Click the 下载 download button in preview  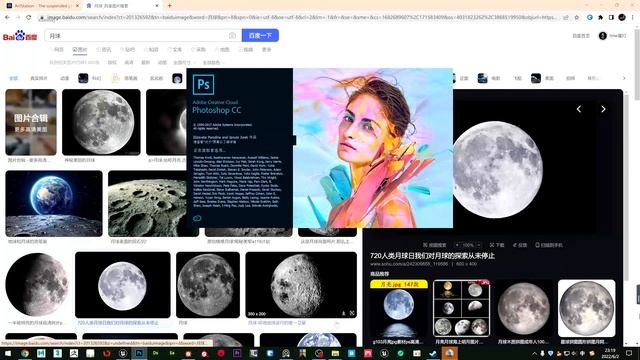497,245
